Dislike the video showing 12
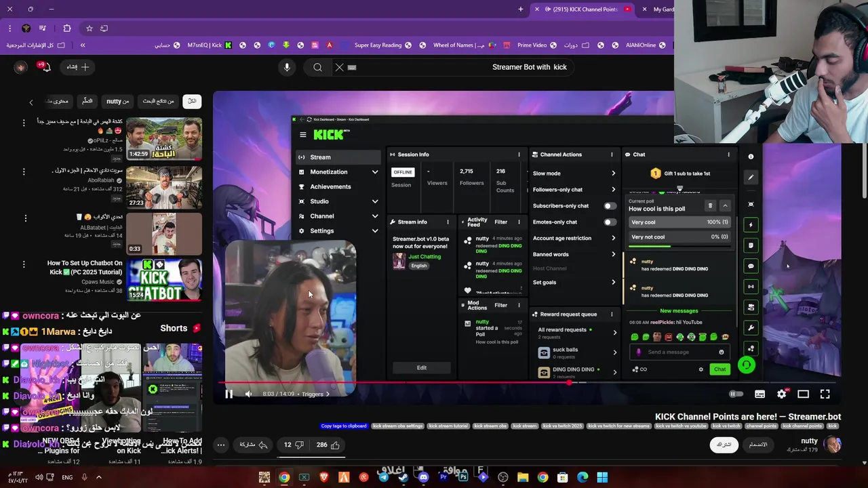The width and height of the screenshot is (868, 488). pos(293,445)
